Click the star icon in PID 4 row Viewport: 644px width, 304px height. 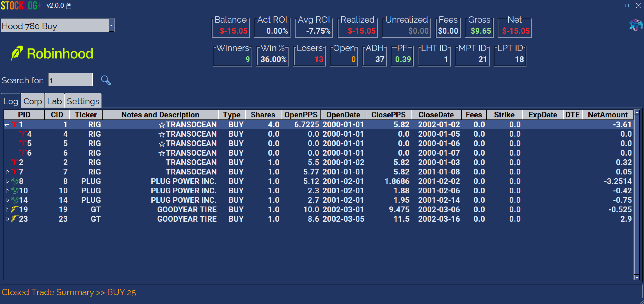pyautogui.click(x=162, y=134)
